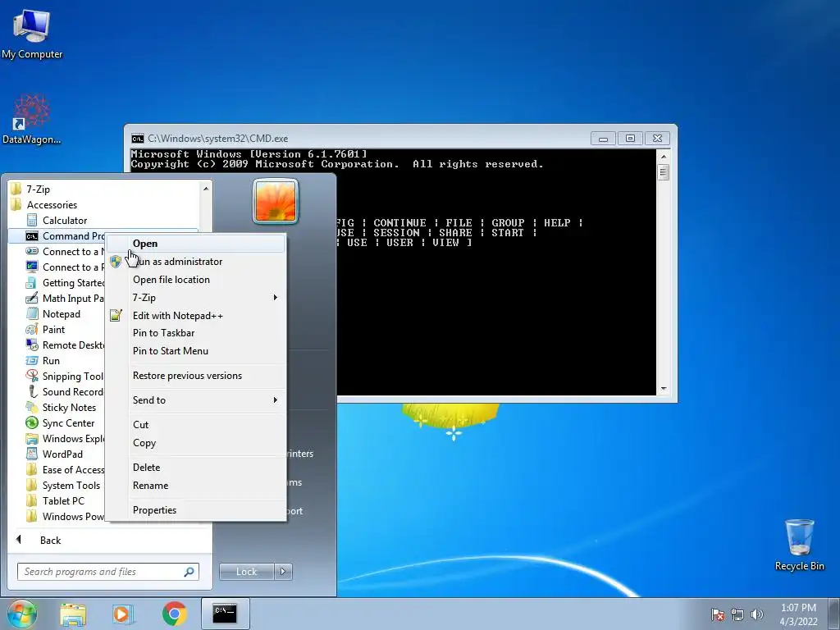
Task: Launch Windows Media Player from taskbar
Action: point(123,614)
